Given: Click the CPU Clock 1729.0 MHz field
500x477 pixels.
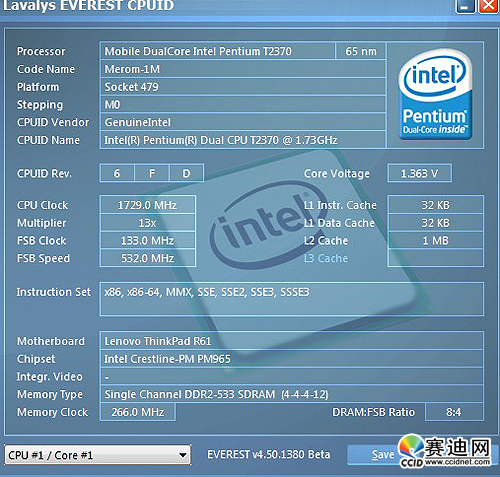Looking at the screenshot, I should (147, 205).
